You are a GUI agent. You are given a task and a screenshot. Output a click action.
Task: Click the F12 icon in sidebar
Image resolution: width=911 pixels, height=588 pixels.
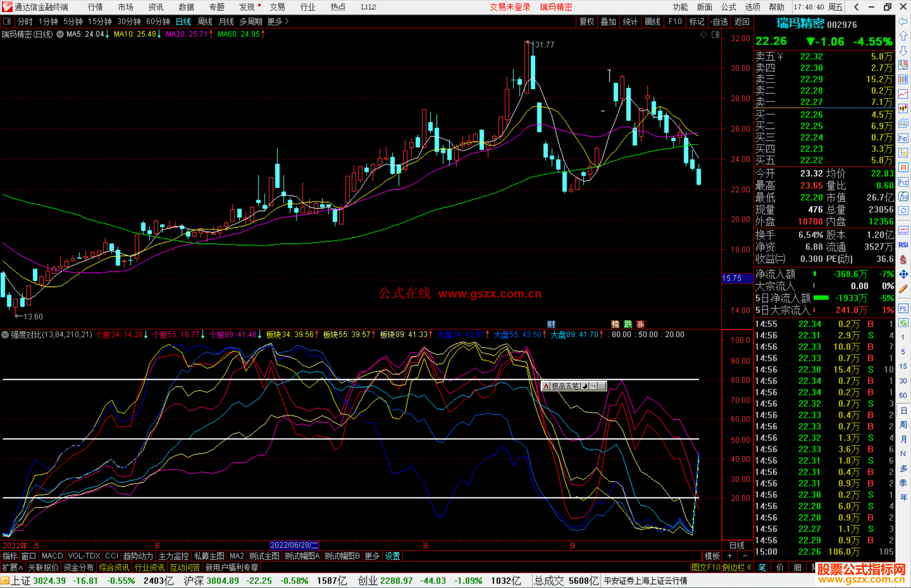click(903, 182)
